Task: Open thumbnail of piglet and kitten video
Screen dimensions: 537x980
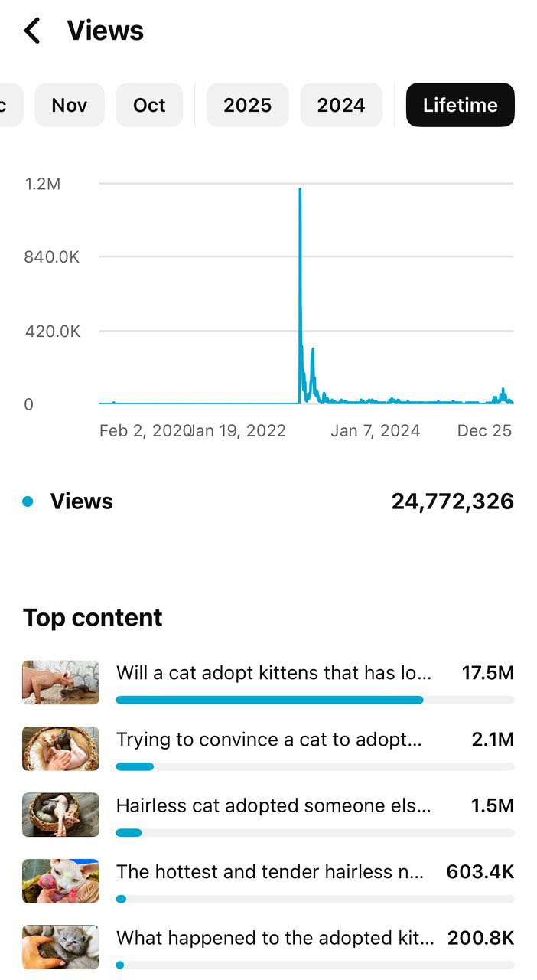Action: 60,682
